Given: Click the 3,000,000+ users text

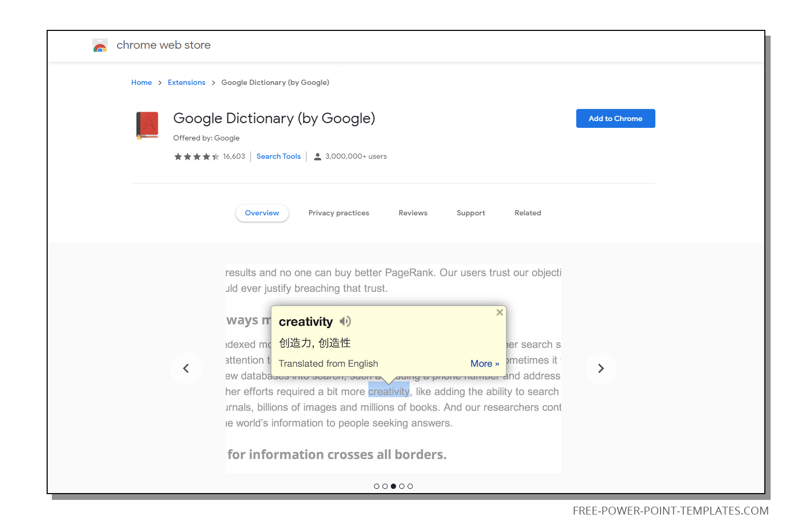Looking at the screenshot, I should pos(356,157).
